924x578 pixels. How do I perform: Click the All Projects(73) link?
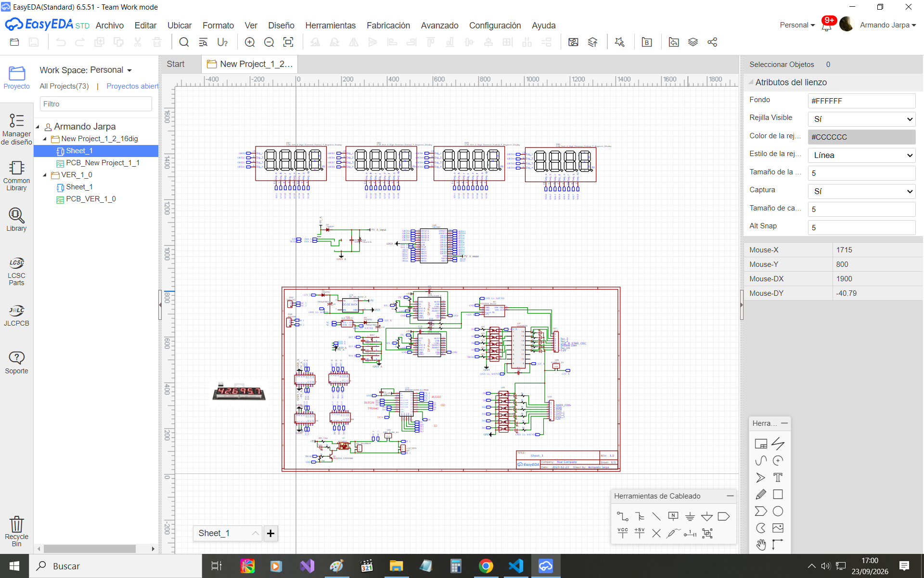click(64, 86)
